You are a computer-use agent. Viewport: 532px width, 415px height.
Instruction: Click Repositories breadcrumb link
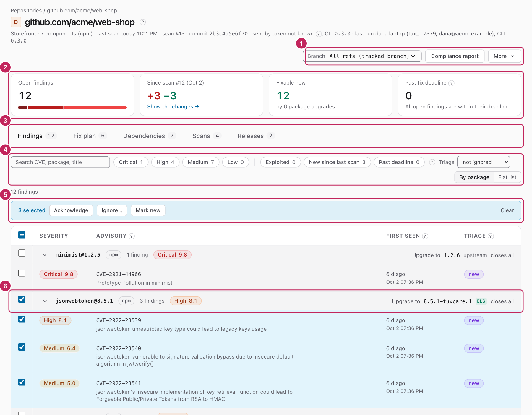pyautogui.click(x=26, y=11)
